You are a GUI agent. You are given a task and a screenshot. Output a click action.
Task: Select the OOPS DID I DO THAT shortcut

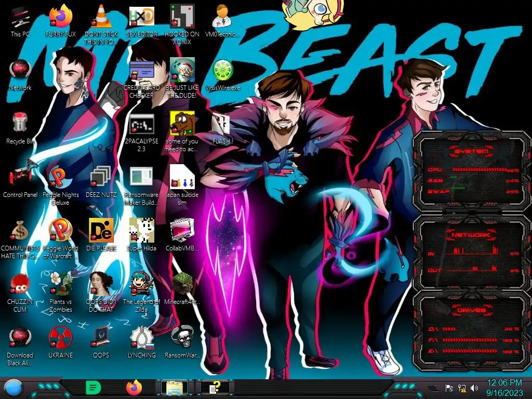(101, 292)
